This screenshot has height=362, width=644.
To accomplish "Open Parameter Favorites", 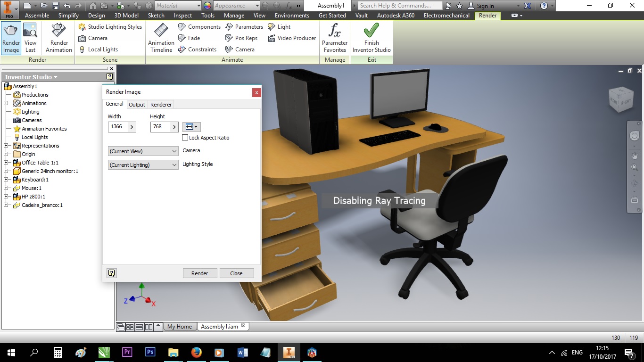I will (x=335, y=38).
